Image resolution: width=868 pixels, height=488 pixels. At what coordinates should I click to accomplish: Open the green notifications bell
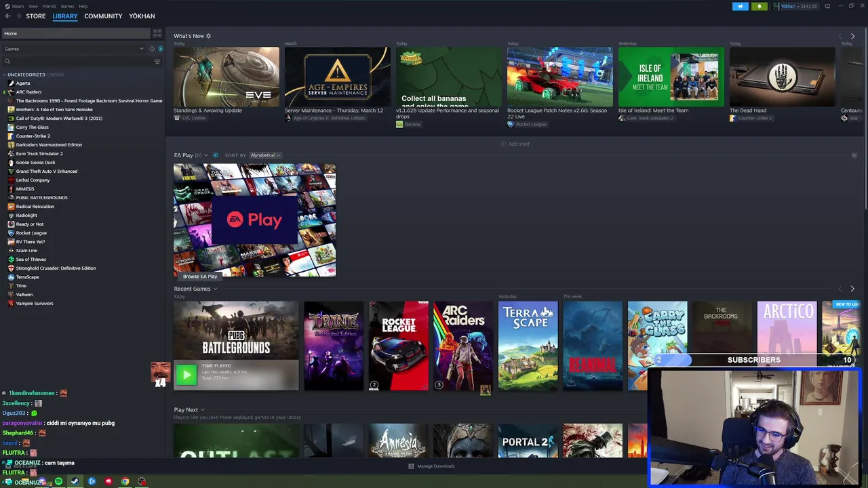coord(759,6)
